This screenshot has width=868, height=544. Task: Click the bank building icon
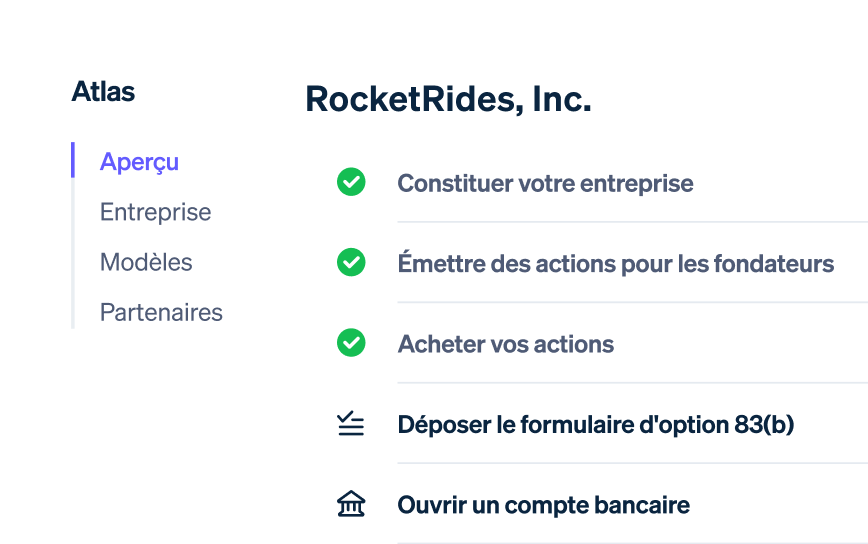351,504
